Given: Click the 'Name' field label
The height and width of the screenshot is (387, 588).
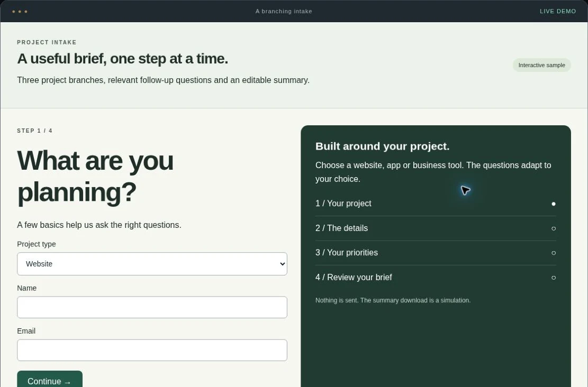Looking at the screenshot, I should click(26, 288).
